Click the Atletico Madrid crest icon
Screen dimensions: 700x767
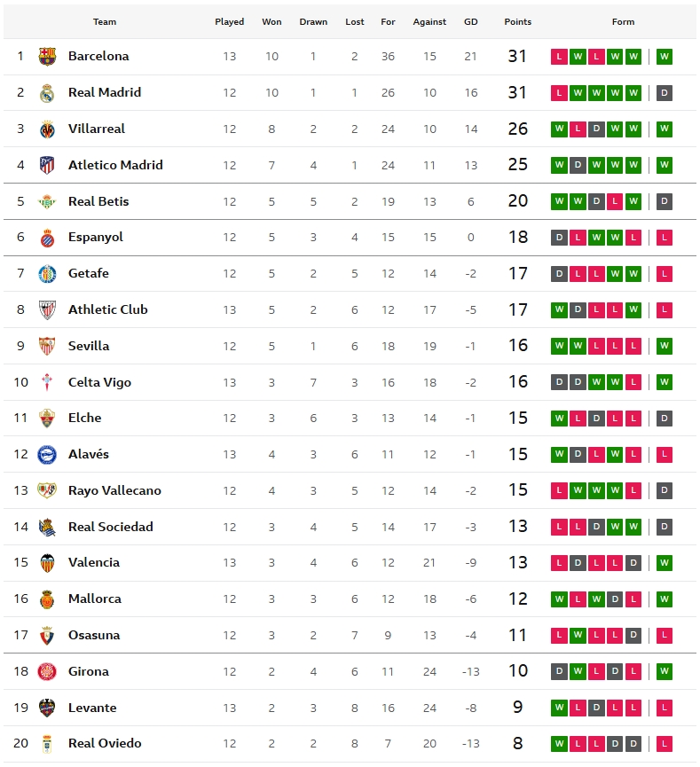[x=47, y=165]
